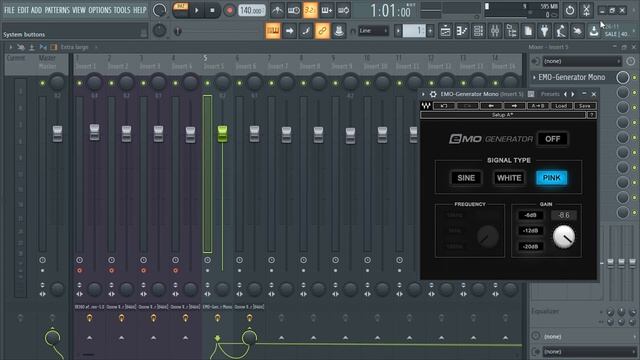
Task: Open the PATTERNS menu
Action: (57, 10)
